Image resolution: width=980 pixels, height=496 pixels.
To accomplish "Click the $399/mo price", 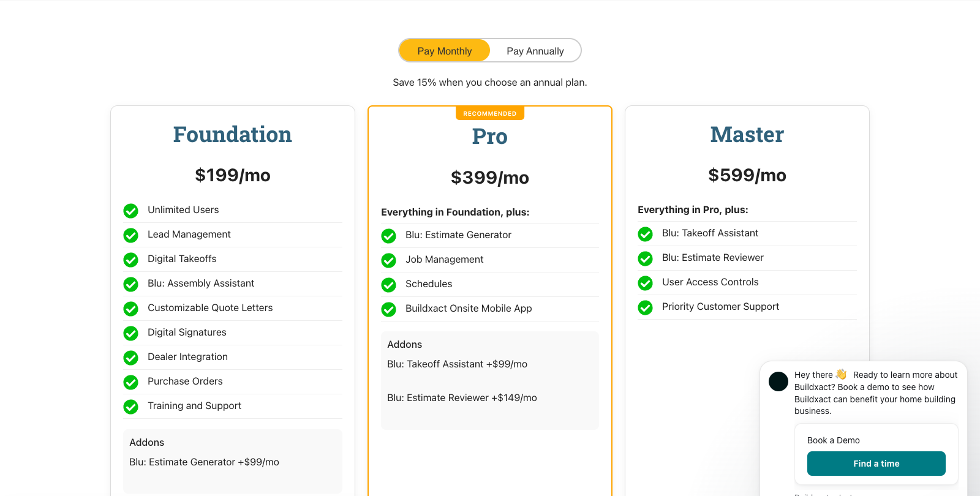I will pyautogui.click(x=490, y=178).
